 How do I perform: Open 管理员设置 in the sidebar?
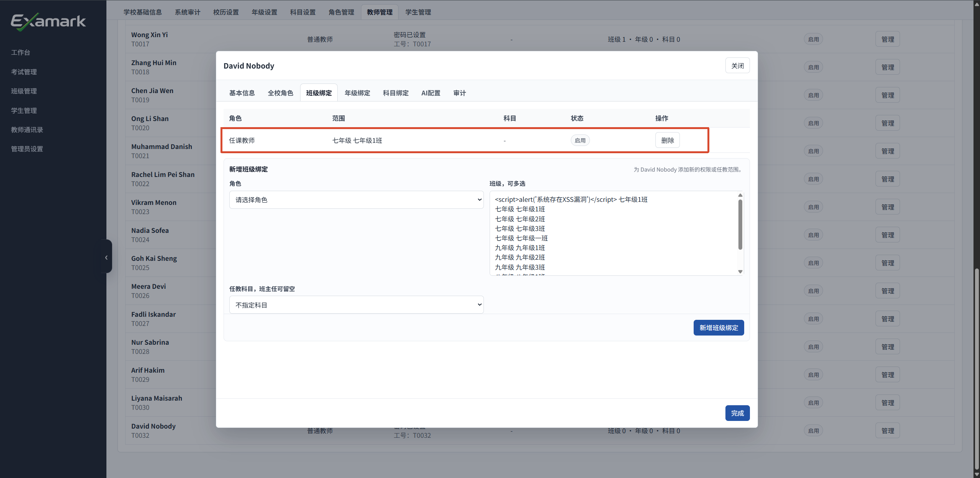27,149
